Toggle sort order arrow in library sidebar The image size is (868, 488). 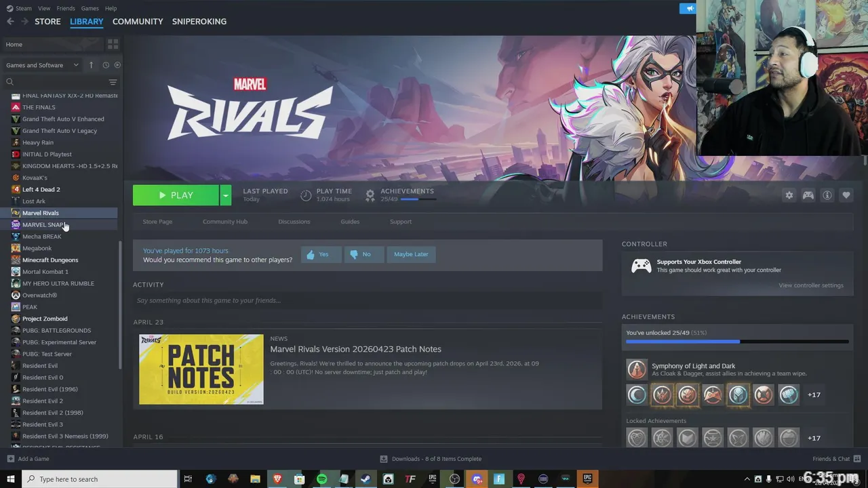92,65
